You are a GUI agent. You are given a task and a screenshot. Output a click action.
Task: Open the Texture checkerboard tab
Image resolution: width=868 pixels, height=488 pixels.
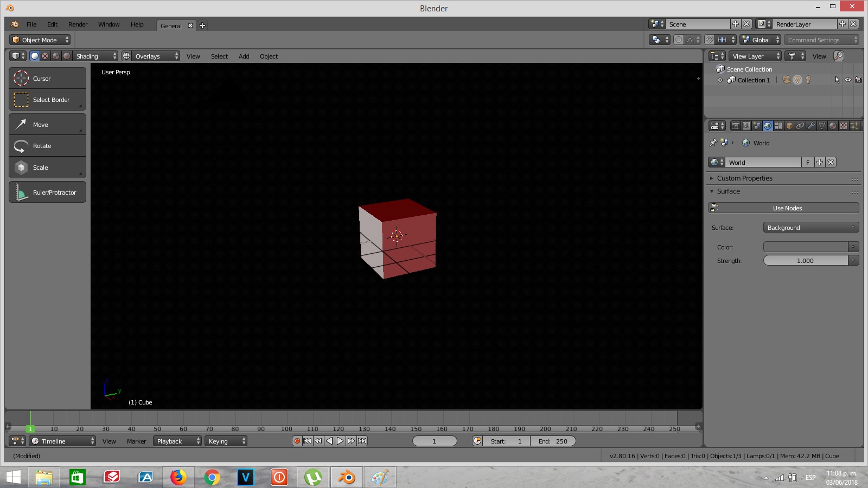[844, 126]
